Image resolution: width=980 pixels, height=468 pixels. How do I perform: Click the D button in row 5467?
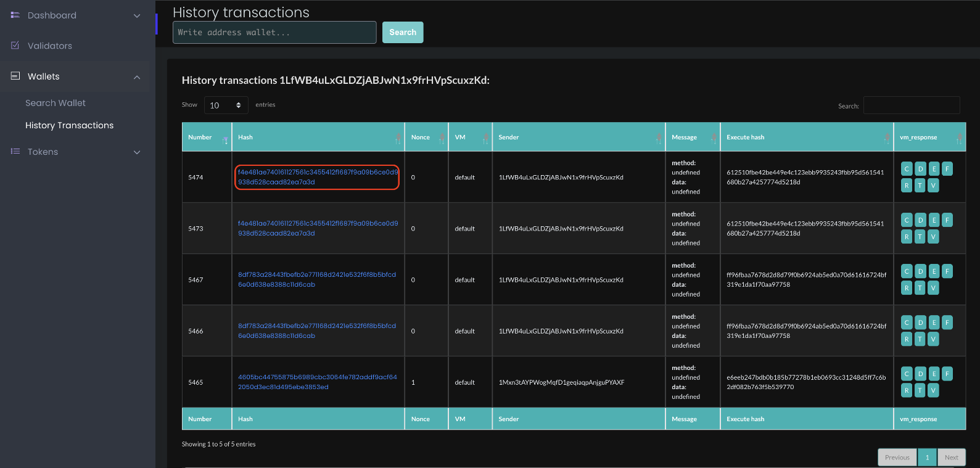point(920,271)
